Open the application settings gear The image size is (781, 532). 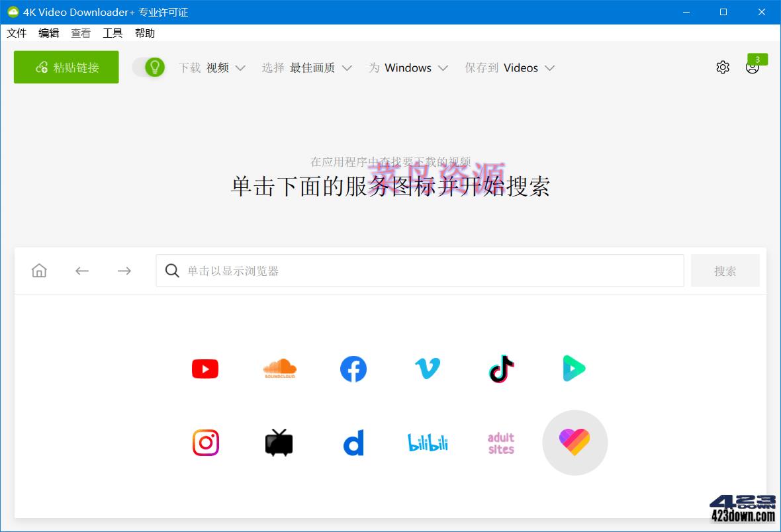point(723,67)
